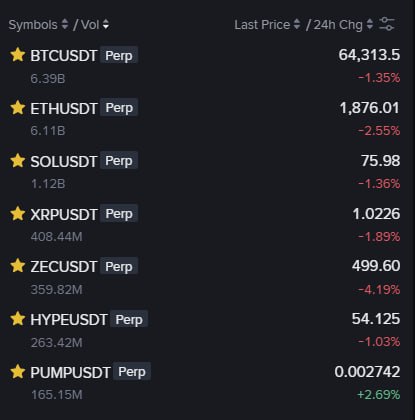Click the Symbols column header
The height and width of the screenshot is (420, 415).
tap(33, 25)
